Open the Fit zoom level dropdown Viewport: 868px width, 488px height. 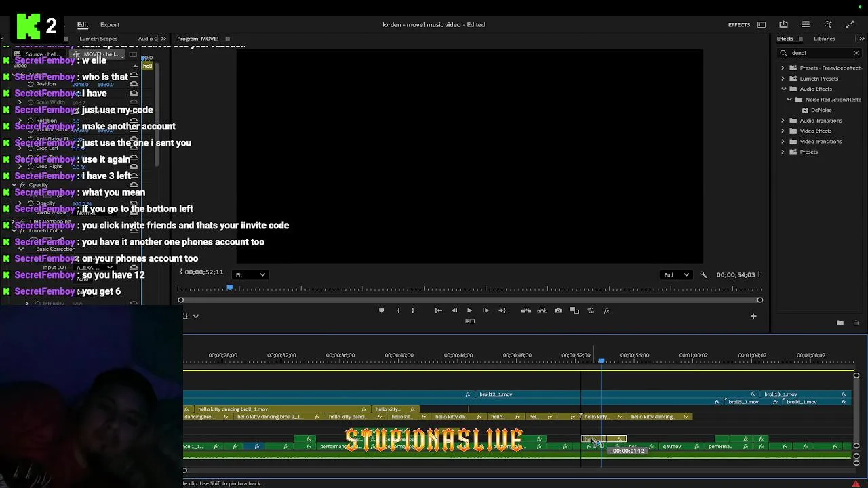(x=250, y=274)
